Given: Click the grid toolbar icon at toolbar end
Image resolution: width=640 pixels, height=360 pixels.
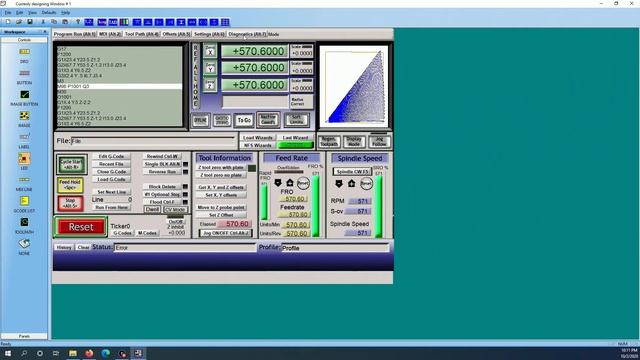Looking at the screenshot, I should pos(225,22).
